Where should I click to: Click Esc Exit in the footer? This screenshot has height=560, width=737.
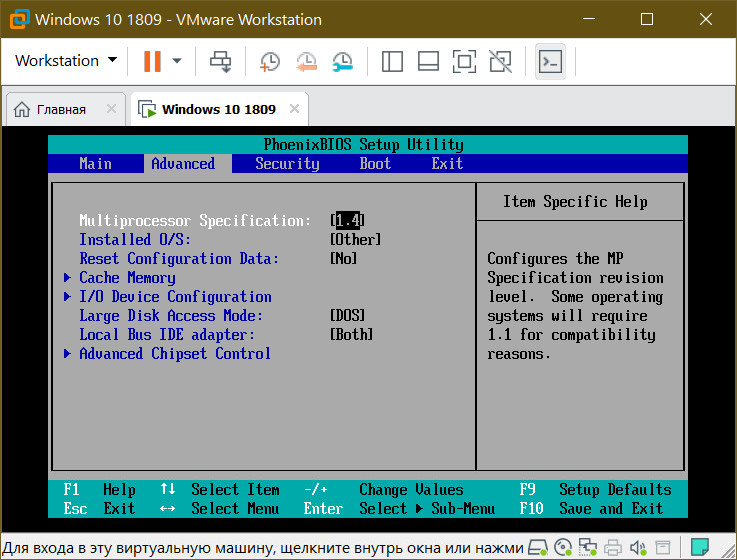pos(99,508)
